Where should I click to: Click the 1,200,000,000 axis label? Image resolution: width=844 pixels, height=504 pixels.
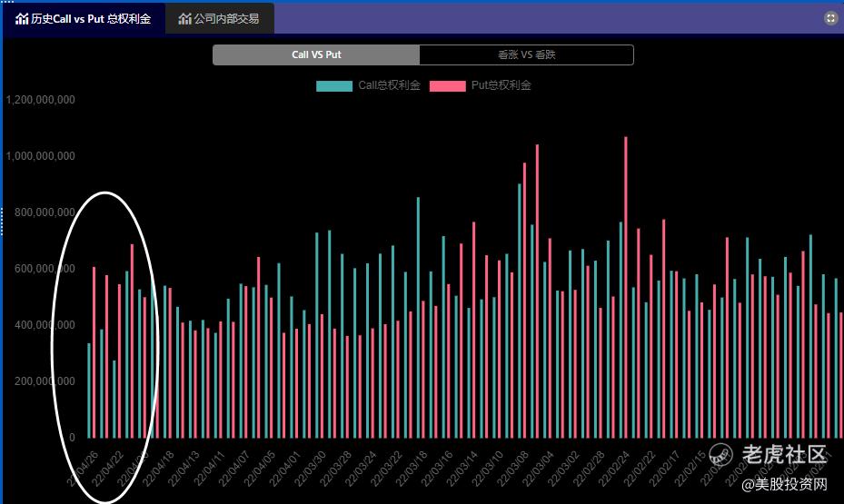tap(40, 100)
